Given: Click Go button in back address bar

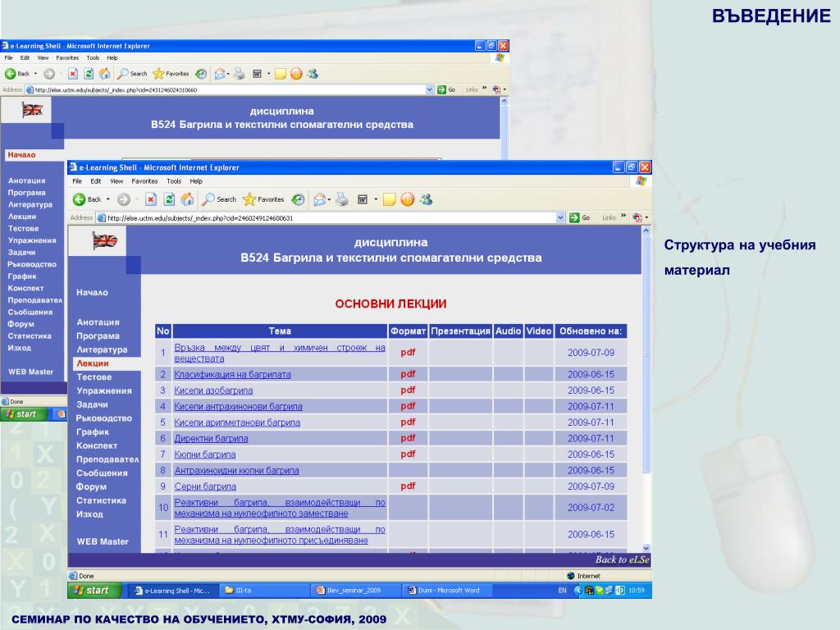Looking at the screenshot, I should point(446,89).
